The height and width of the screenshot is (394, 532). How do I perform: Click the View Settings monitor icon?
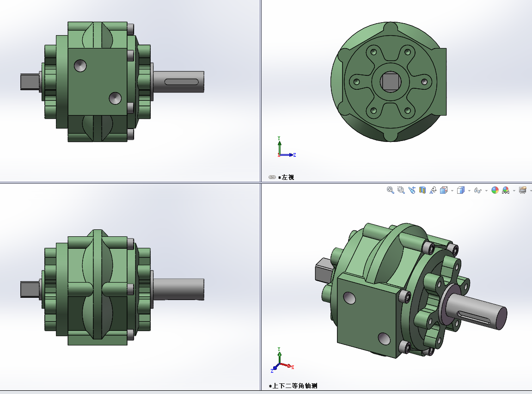tap(522, 190)
